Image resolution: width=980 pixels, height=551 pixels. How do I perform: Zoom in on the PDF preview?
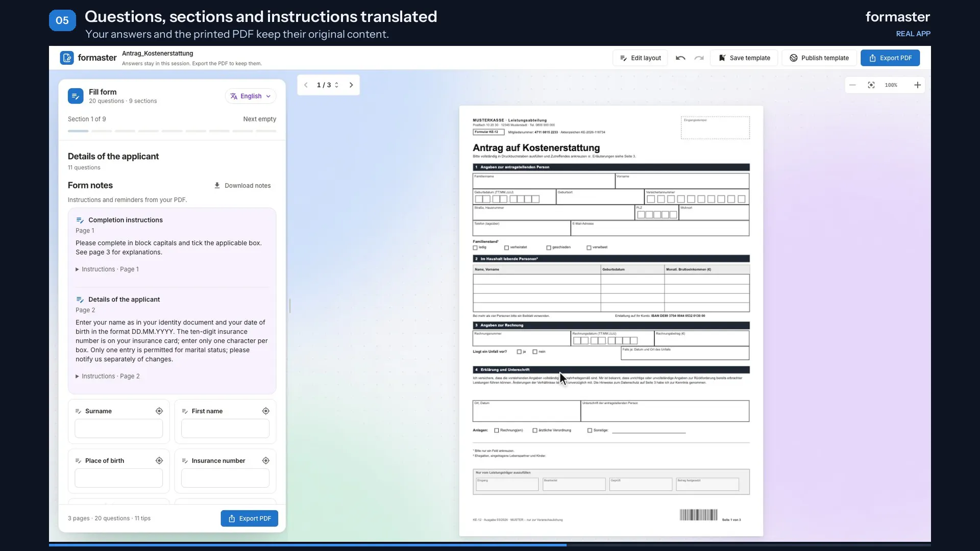point(917,85)
